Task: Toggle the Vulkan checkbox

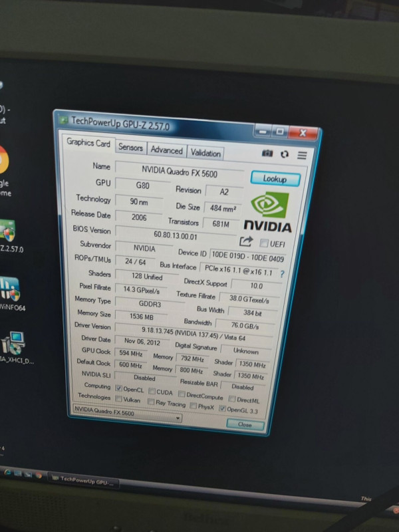Action: (x=118, y=398)
